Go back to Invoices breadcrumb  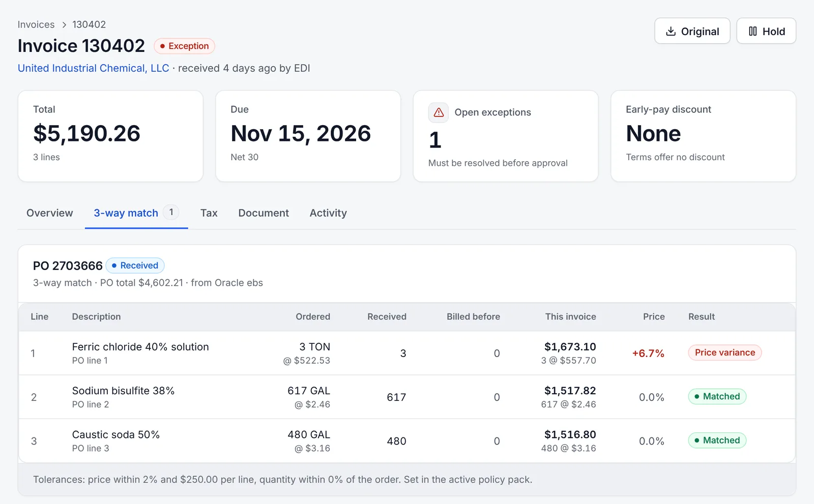[x=36, y=24]
